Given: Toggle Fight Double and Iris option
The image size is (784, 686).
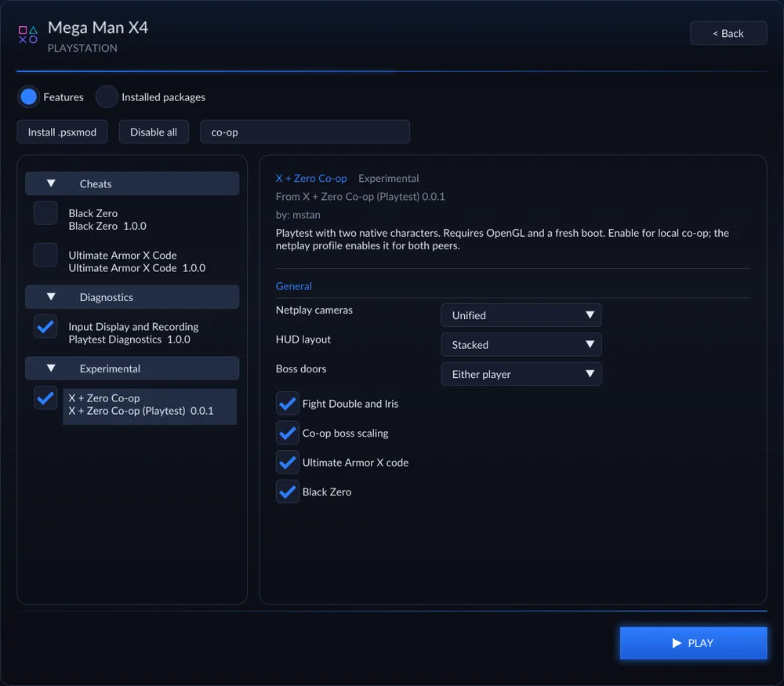Looking at the screenshot, I should point(288,404).
